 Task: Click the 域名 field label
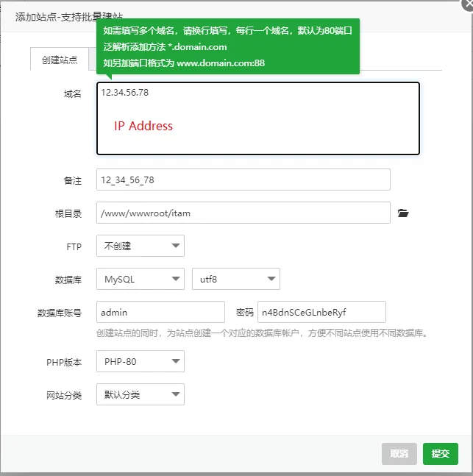[73, 94]
